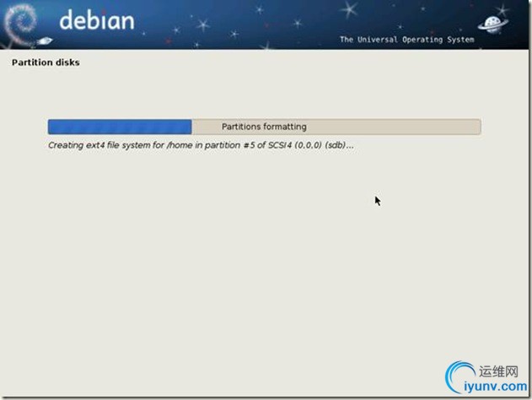Viewport: 532px width, 400px height.
Task: Click 'The Universal Operating System' banner text
Action: [407, 40]
